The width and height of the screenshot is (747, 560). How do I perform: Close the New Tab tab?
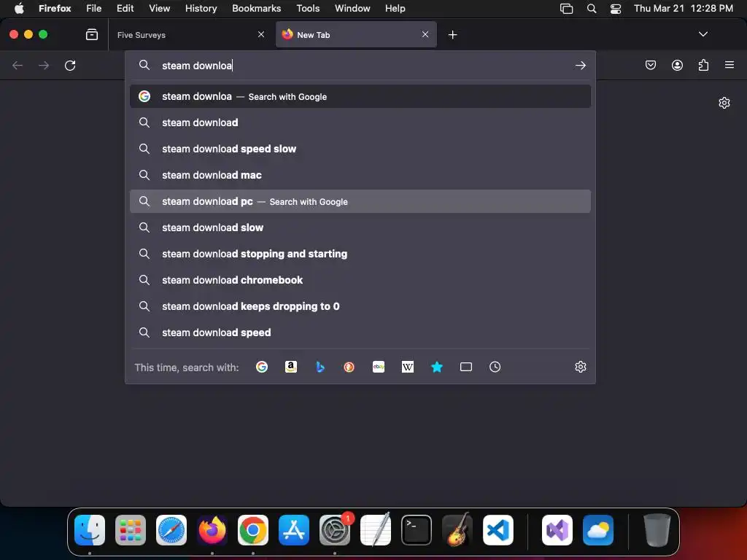click(425, 34)
